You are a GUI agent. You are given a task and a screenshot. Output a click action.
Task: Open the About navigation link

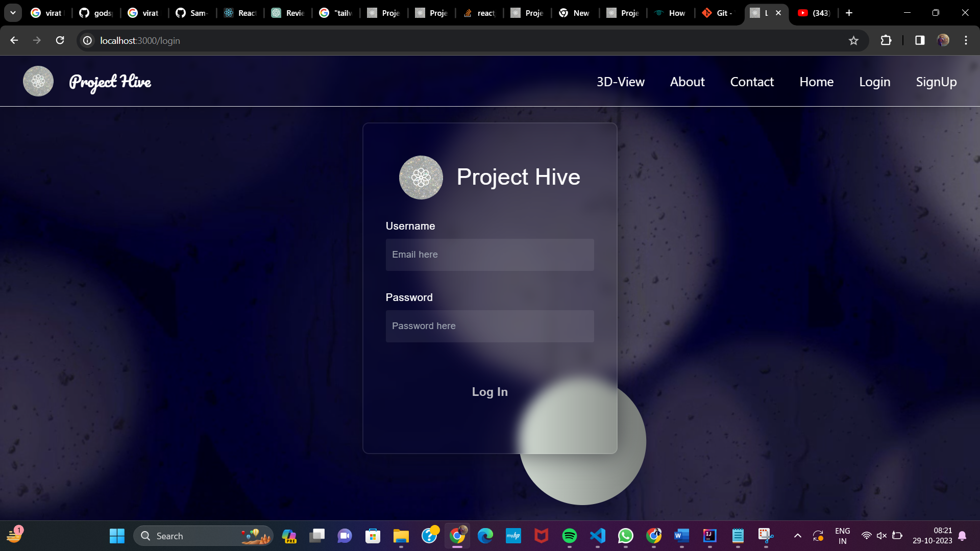(x=687, y=82)
